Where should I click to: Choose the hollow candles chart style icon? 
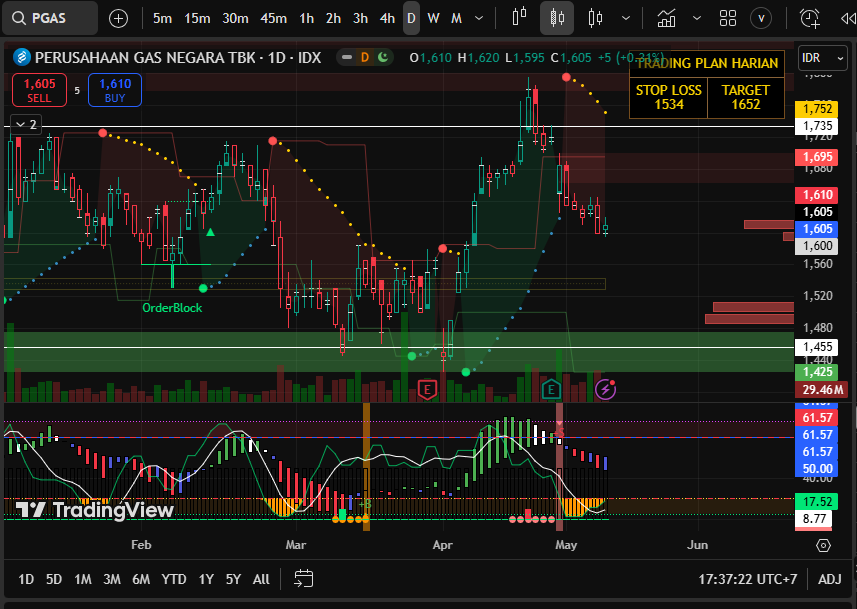tap(595, 18)
